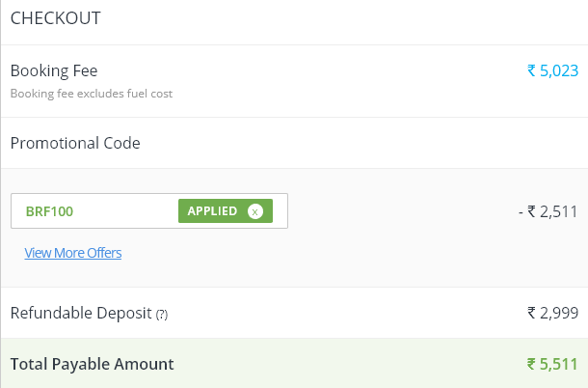Click the green rupee symbol beside 5,511
The height and width of the screenshot is (388, 588).
[531, 364]
